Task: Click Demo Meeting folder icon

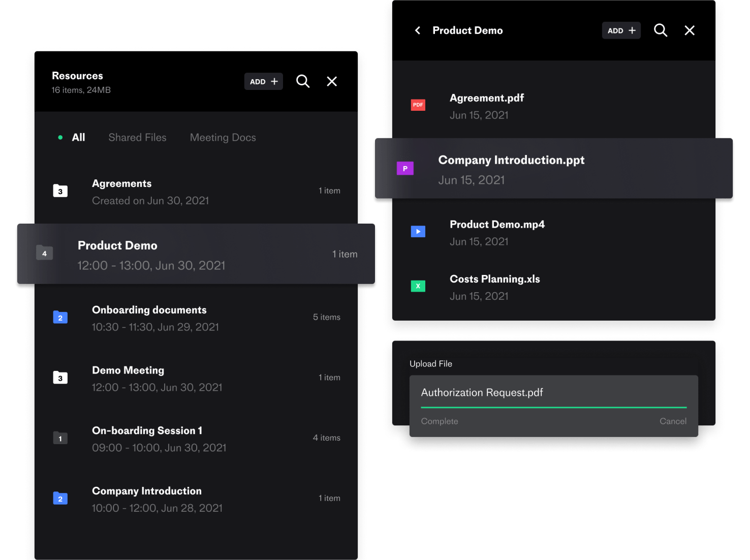Action: [60, 378]
